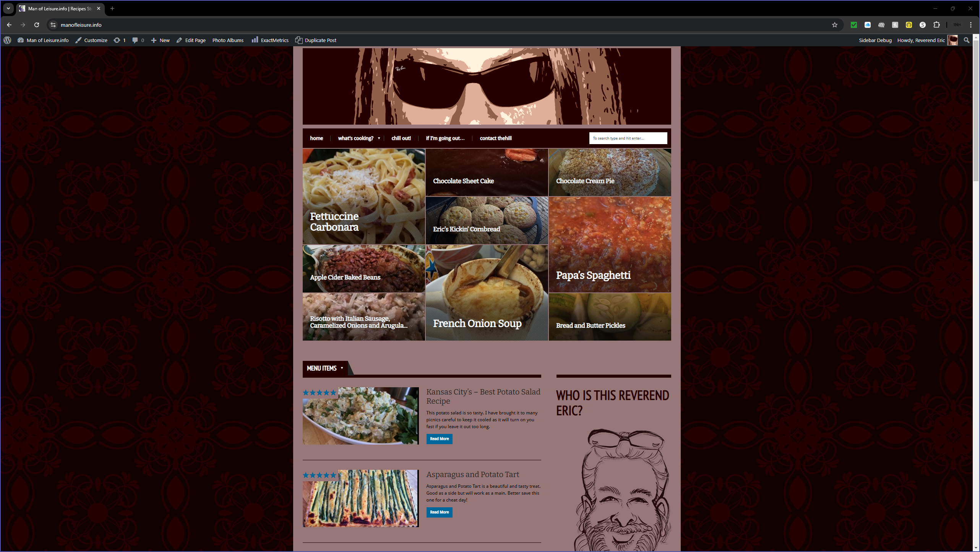Open the updates icon showing 1
980x552 pixels.
click(x=117, y=40)
